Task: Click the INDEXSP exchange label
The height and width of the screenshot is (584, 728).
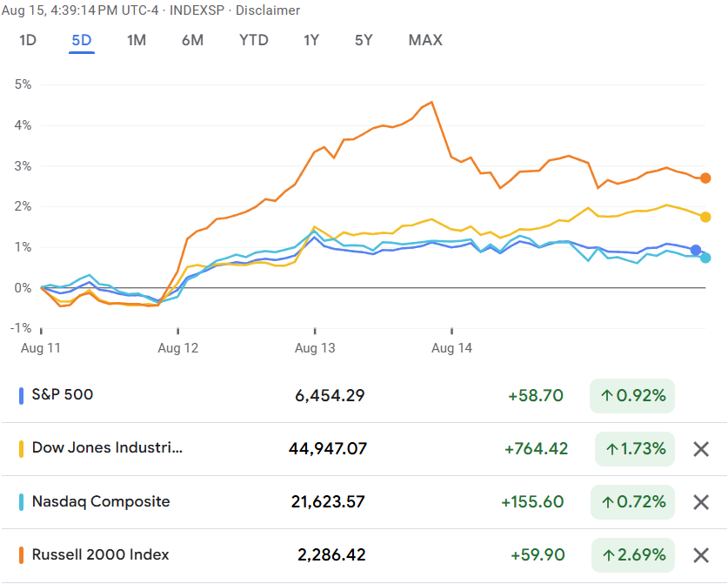Action: click(197, 10)
